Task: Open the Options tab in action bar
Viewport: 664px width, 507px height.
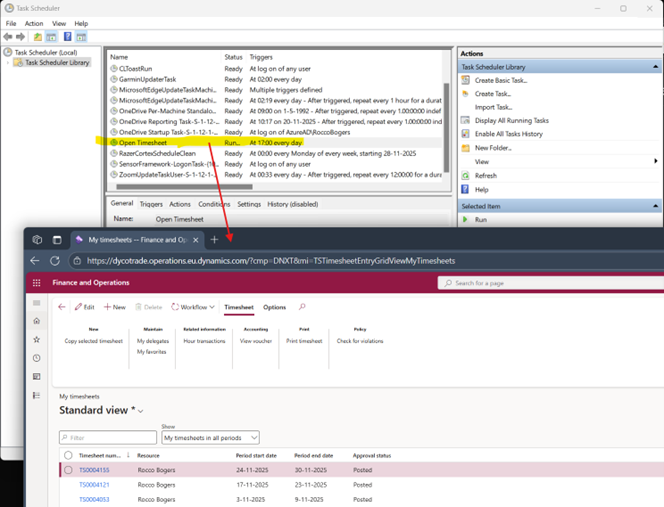Action: (274, 307)
